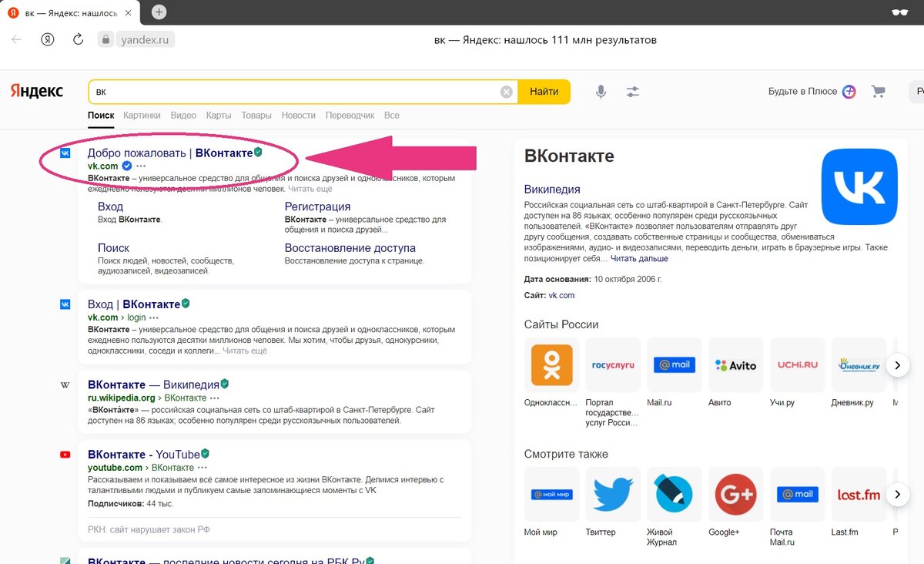Screen dimensions: 924x564
Task: Click the Яндекс logo
Action: [x=37, y=92]
